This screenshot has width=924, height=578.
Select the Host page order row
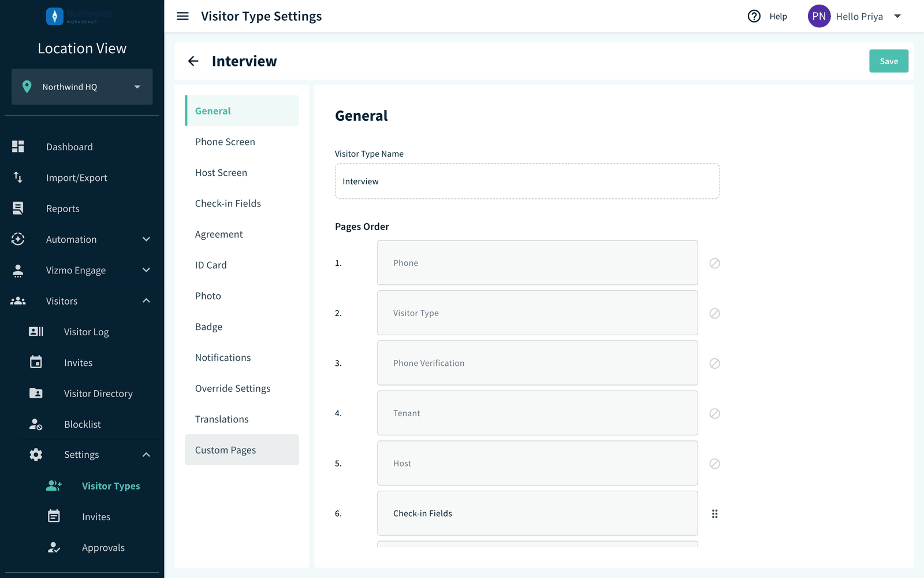click(537, 463)
